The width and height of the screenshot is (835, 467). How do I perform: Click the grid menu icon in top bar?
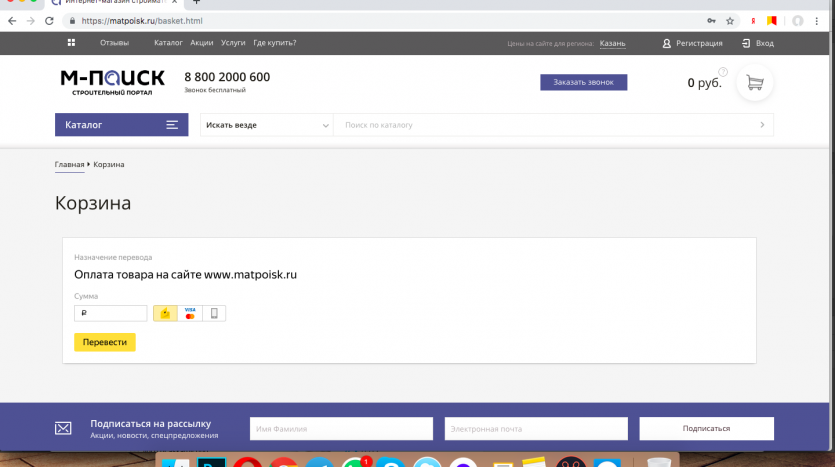pos(71,43)
